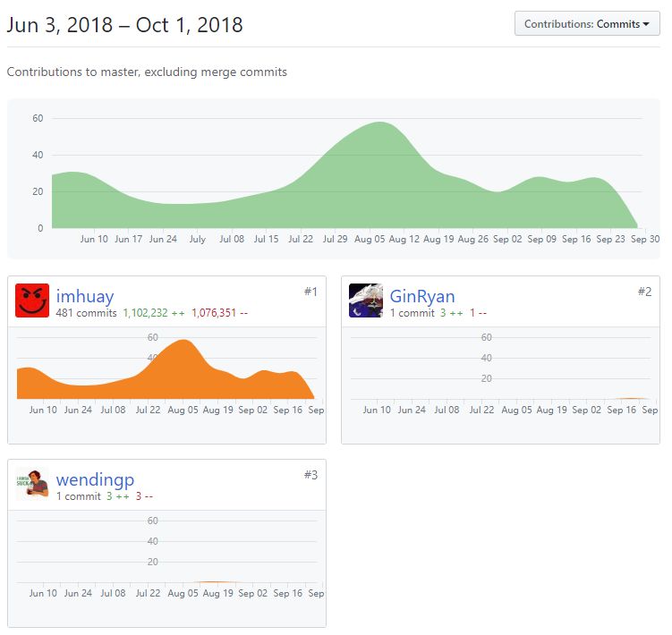Open the imhuay profile link
This screenshot has width=672, height=635.
tap(85, 296)
